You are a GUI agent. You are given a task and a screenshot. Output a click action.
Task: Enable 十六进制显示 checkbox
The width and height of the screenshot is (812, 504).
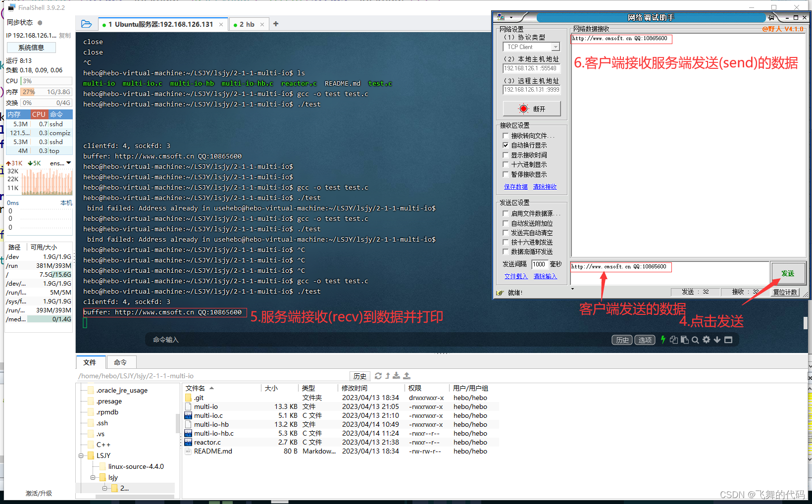click(506, 164)
